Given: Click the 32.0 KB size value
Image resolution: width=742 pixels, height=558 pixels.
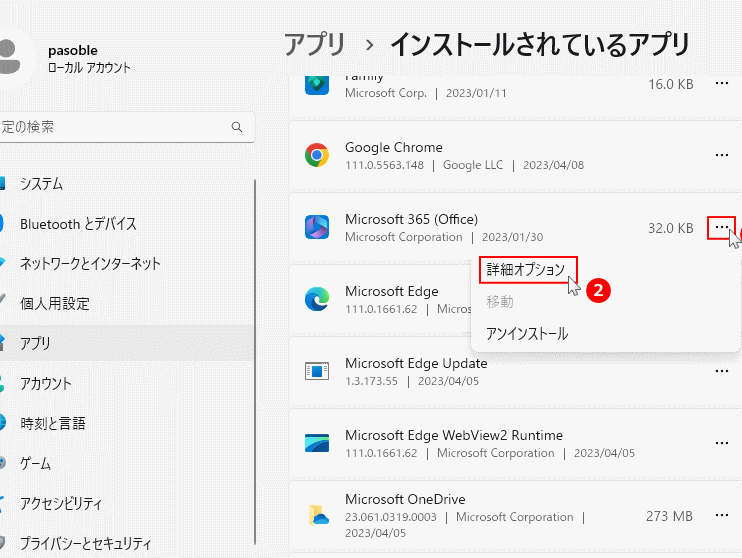Looking at the screenshot, I should [x=671, y=228].
